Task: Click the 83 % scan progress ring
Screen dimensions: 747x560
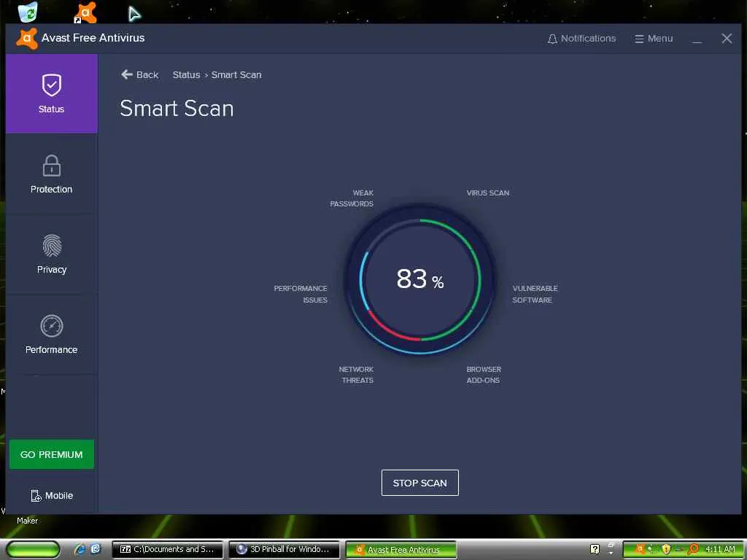Action: (x=419, y=279)
